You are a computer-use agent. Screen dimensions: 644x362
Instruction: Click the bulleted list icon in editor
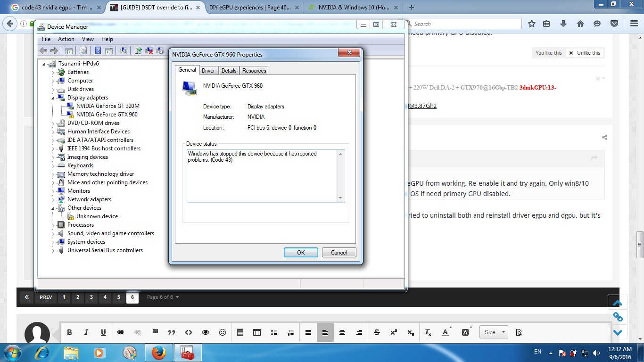click(274, 332)
